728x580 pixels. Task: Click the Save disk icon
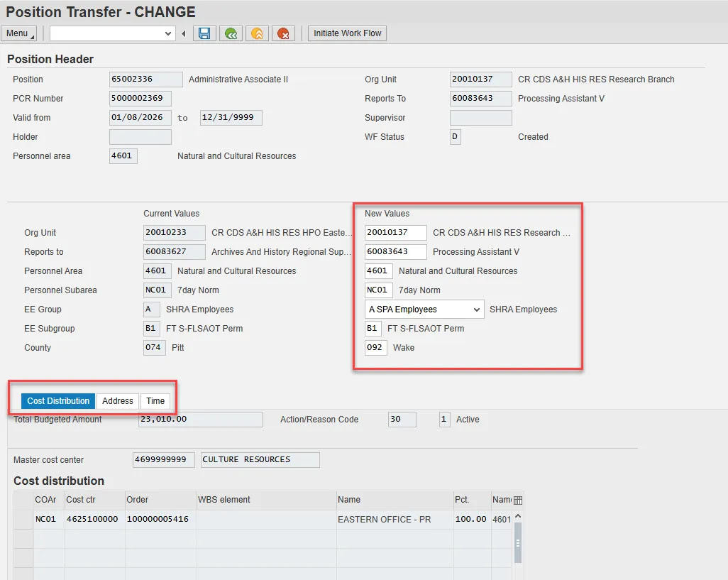[x=204, y=33]
